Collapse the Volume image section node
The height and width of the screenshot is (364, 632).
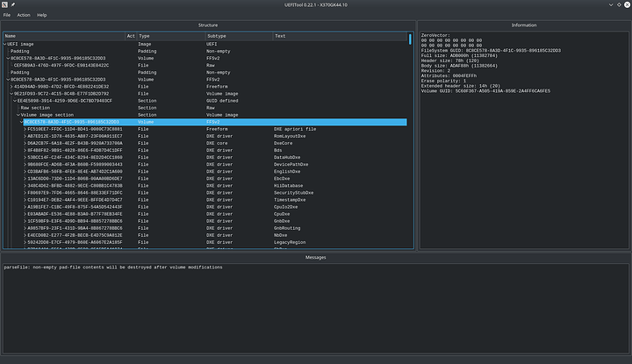point(18,115)
